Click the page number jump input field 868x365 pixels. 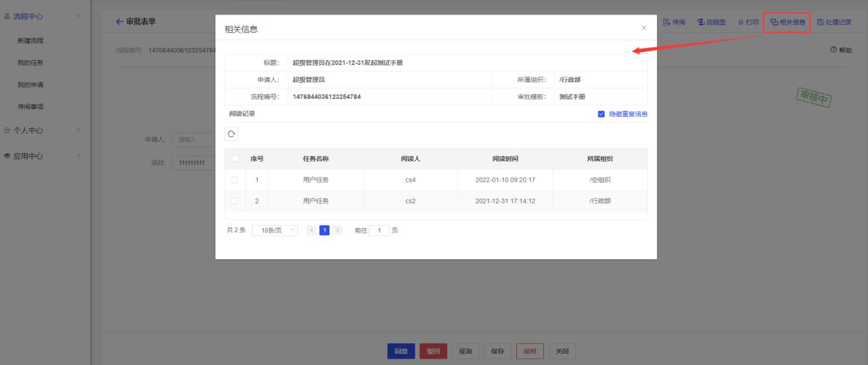pos(379,230)
